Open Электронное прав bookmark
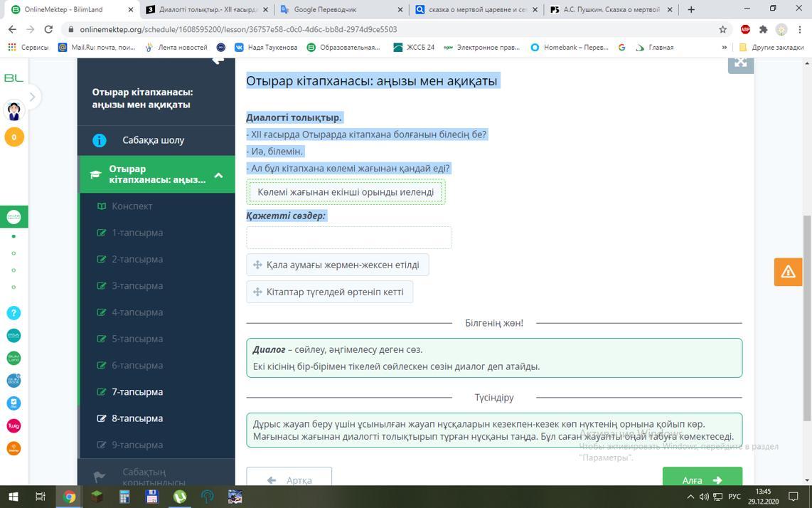Image resolution: width=812 pixels, height=508 pixels. [x=482, y=47]
